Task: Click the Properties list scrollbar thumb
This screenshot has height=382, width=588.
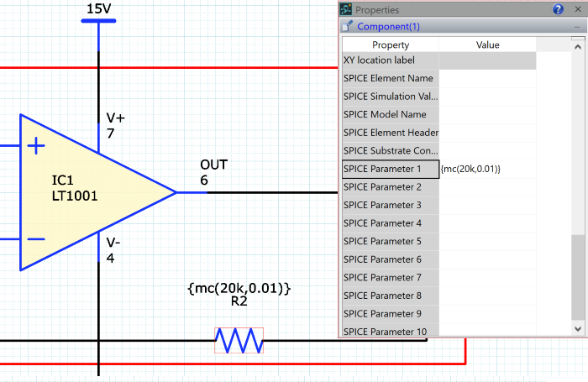Action: coord(578,277)
